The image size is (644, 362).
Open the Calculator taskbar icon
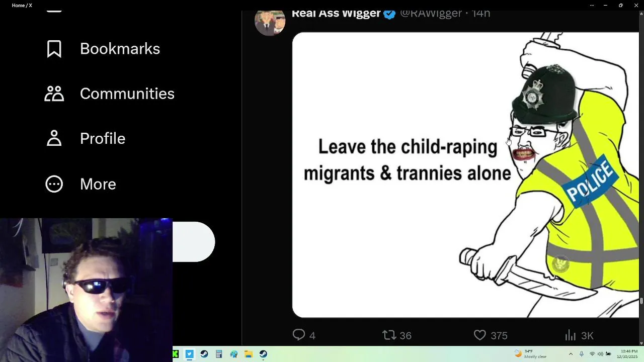click(x=219, y=354)
